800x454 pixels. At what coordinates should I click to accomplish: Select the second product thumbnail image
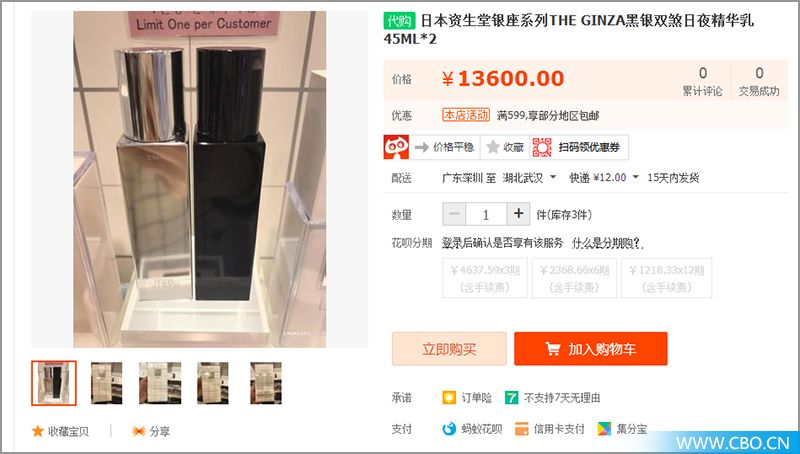(107, 383)
